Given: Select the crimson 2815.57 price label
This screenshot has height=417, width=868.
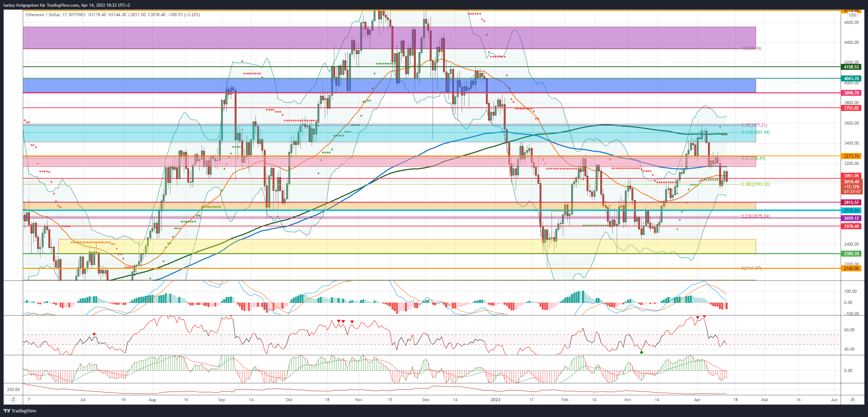Looking at the screenshot, I should coord(851,203).
